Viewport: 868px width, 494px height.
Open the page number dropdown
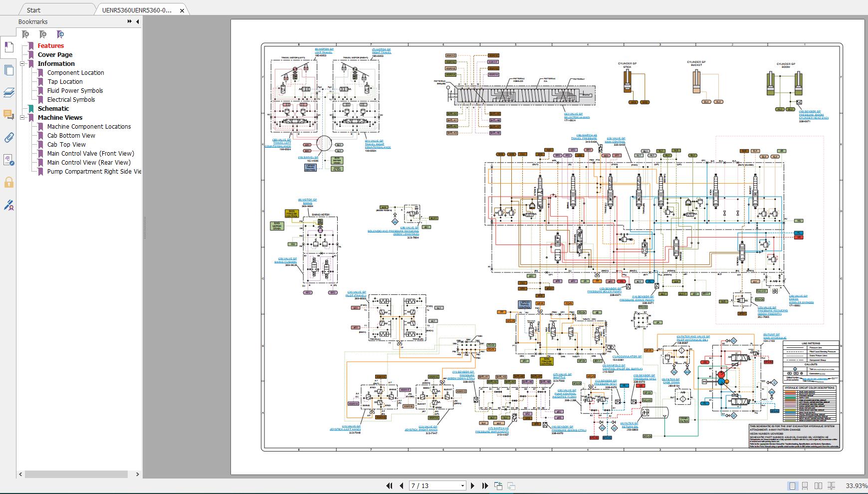coord(462,486)
